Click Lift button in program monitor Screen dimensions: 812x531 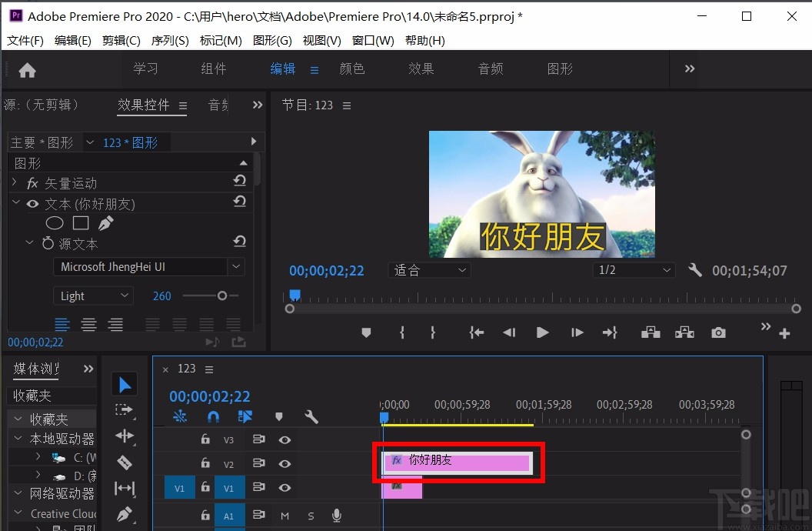point(651,332)
